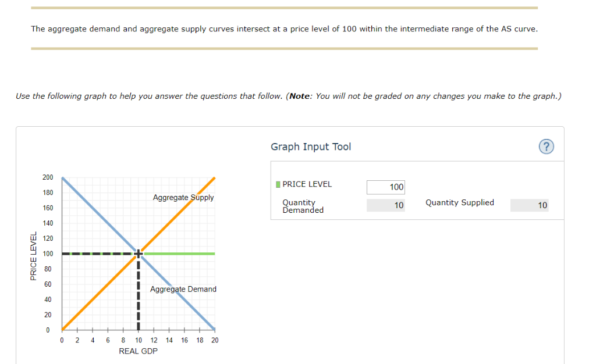Screen dimensions: 596x364
Task: Select the crosshair marker at the curve intersection
Action: pyautogui.click(x=138, y=254)
